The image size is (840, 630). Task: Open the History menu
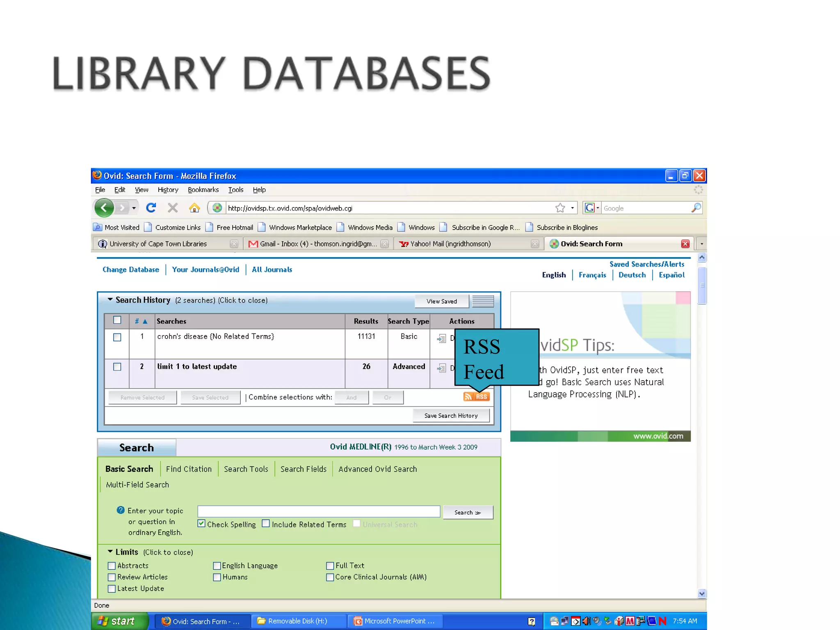(x=168, y=189)
